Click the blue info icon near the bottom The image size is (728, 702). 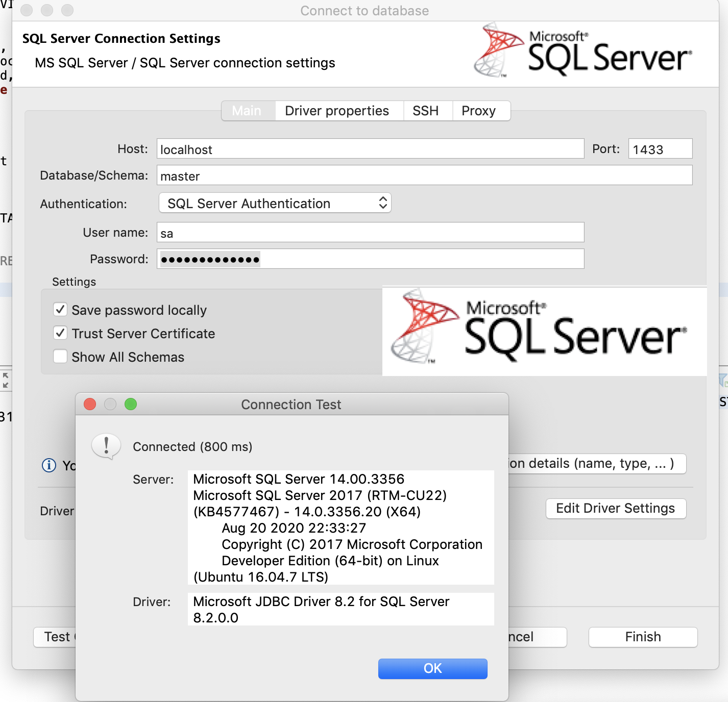click(x=48, y=465)
